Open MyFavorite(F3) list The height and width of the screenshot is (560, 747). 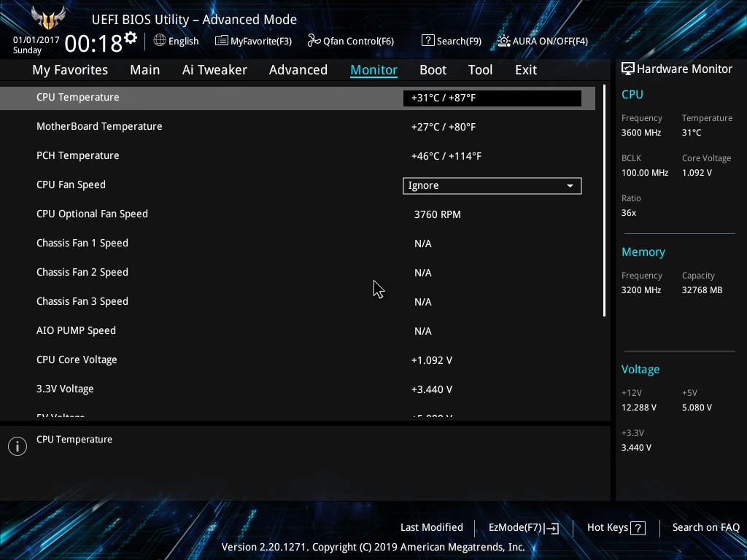coord(253,41)
